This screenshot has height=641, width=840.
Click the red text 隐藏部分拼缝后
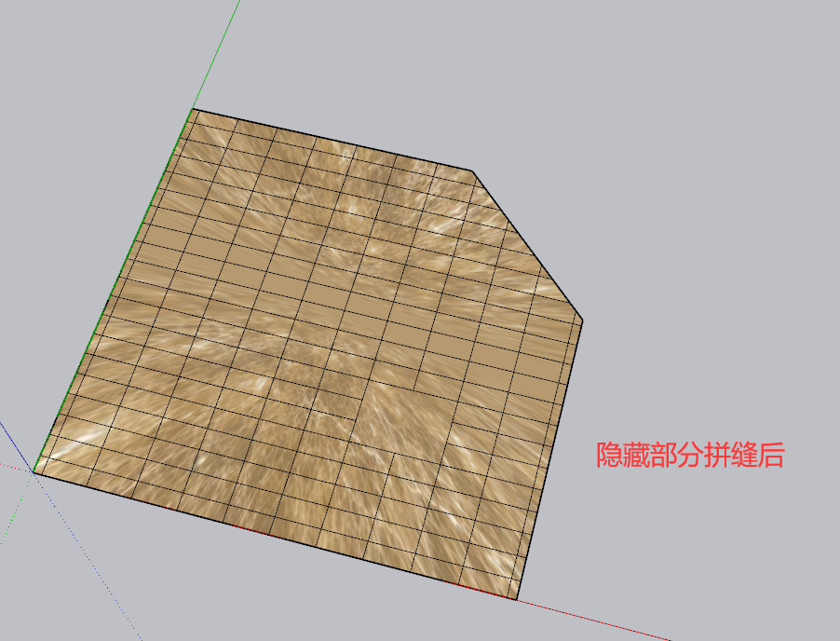point(690,455)
